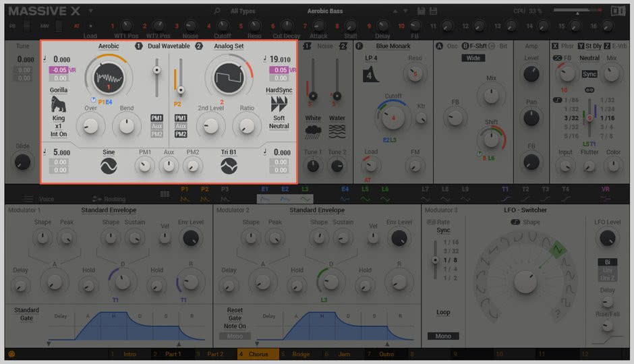Open the Analog Set wavetable menu
This screenshot has width=634, height=364.
coord(229,46)
